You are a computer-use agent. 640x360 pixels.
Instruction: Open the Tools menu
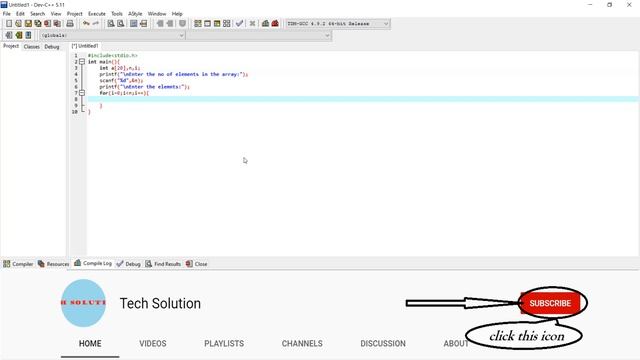(x=117, y=13)
